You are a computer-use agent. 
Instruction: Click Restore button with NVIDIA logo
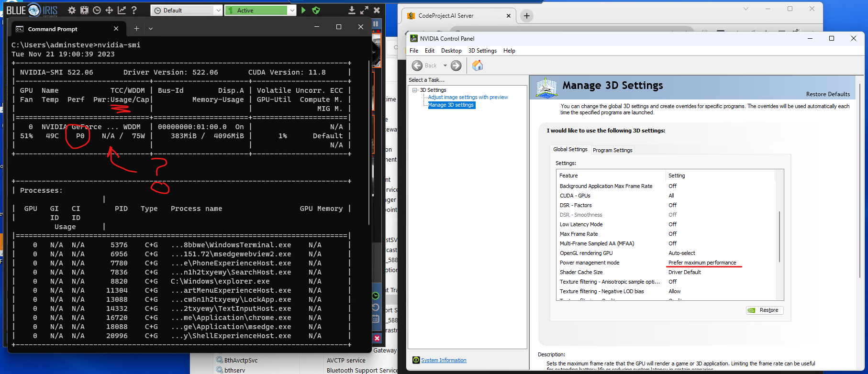point(765,310)
